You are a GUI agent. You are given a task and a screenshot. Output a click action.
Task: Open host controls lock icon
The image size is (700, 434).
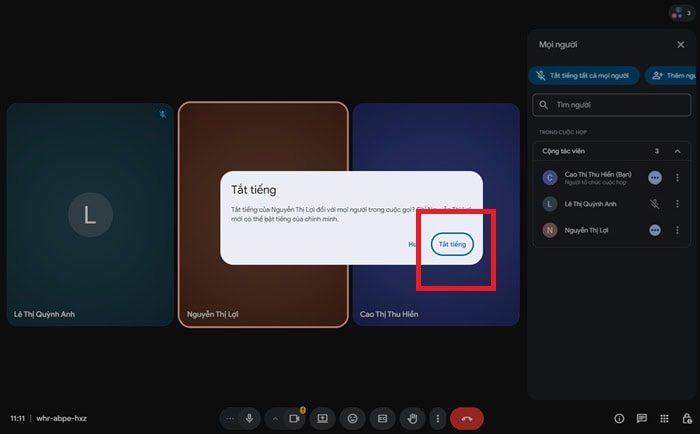(687, 418)
